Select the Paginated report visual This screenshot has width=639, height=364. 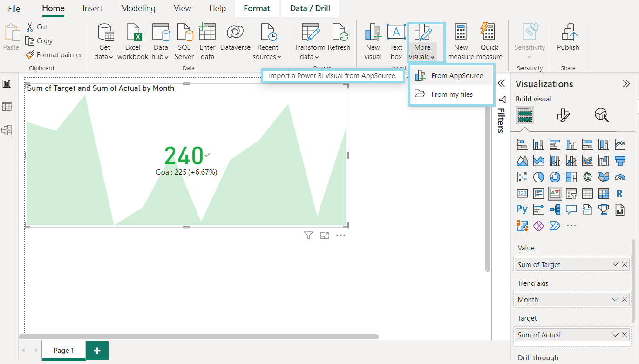620,209
